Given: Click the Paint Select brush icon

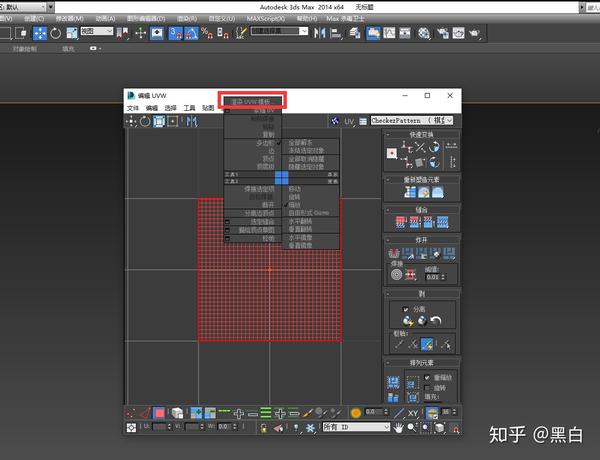Looking at the screenshot, I should (x=307, y=413).
